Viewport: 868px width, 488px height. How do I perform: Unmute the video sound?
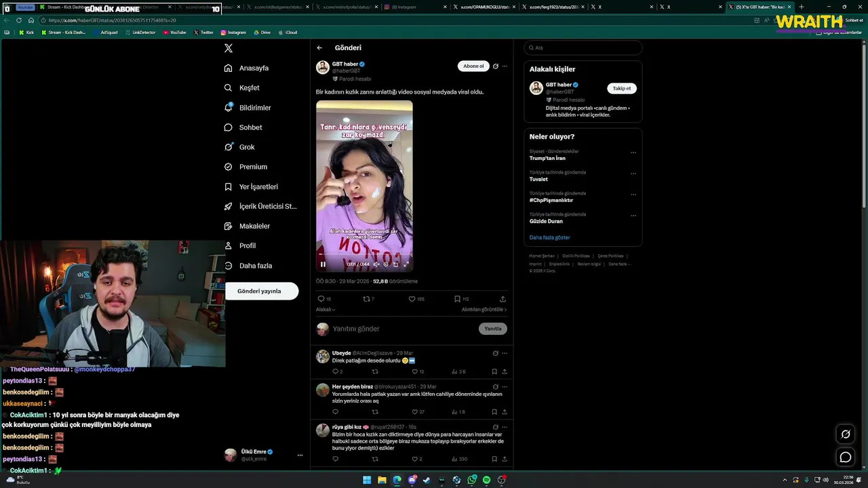pos(376,264)
